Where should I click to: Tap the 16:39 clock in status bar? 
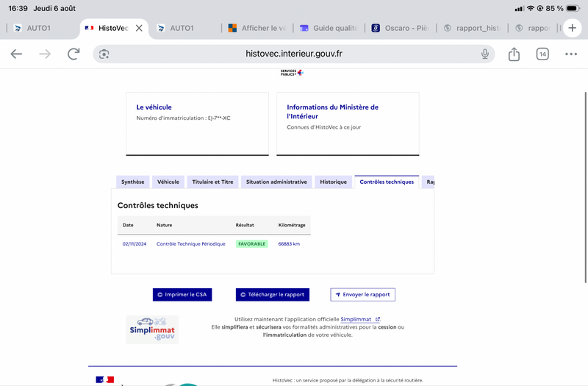tap(18, 8)
